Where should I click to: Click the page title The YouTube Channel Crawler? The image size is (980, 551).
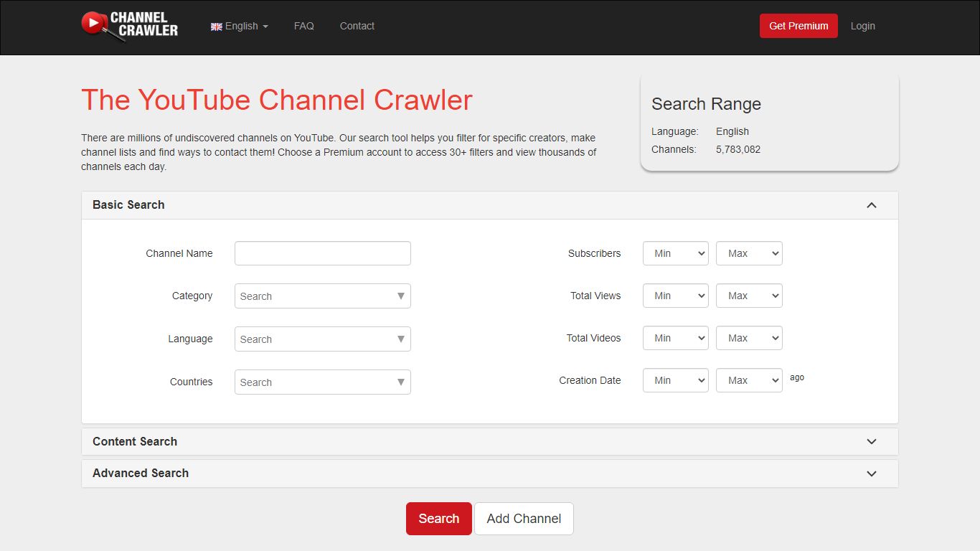tap(277, 100)
